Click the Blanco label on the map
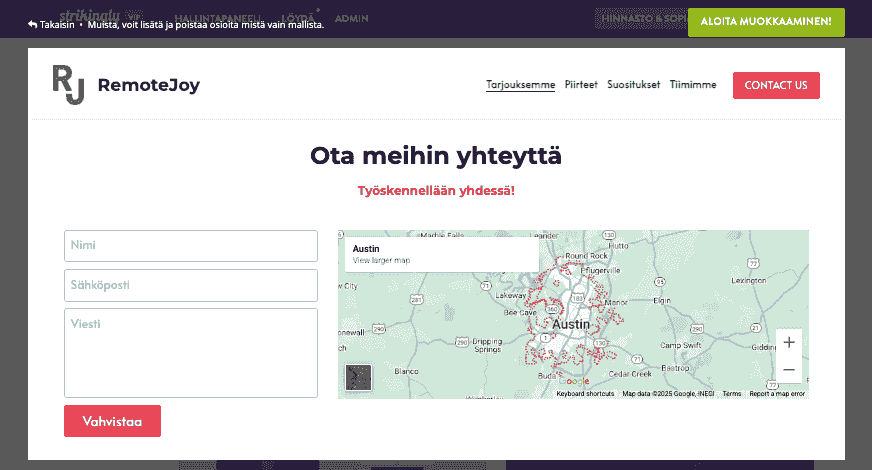The image size is (872, 470). pyautogui.click(x=406, y=371)
